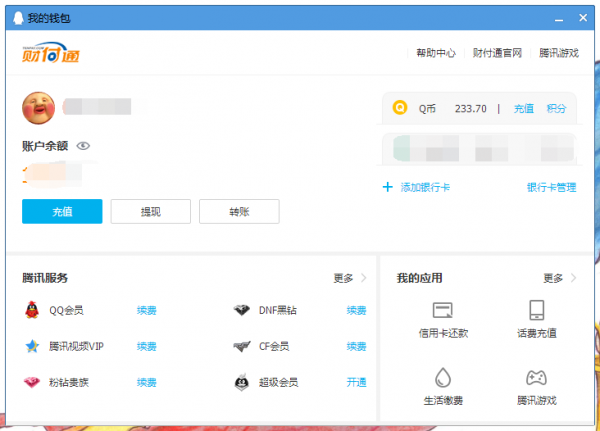The image size is (600, 431).
Task: Click the yellow Q币 coin icon
Action: (399, 108)
